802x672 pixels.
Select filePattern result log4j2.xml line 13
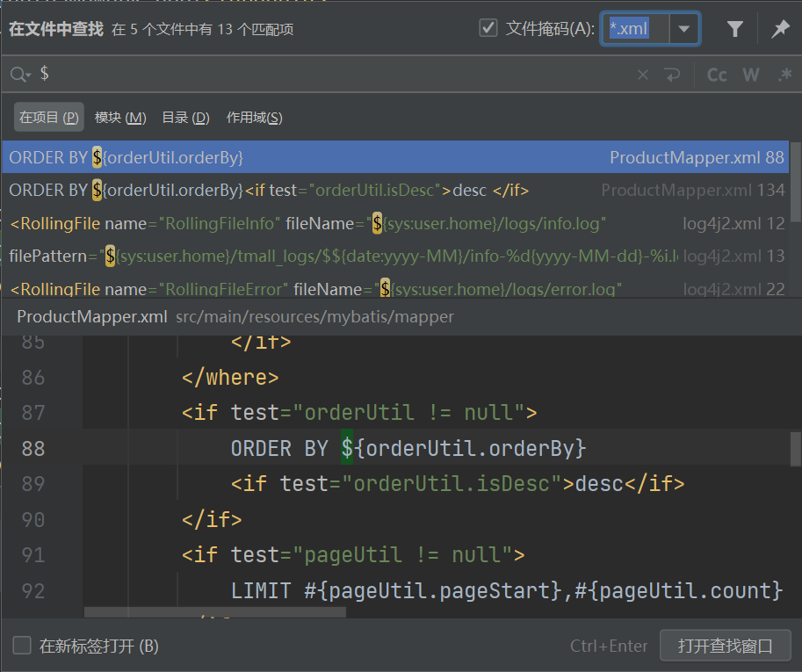[x=395, y=256]
